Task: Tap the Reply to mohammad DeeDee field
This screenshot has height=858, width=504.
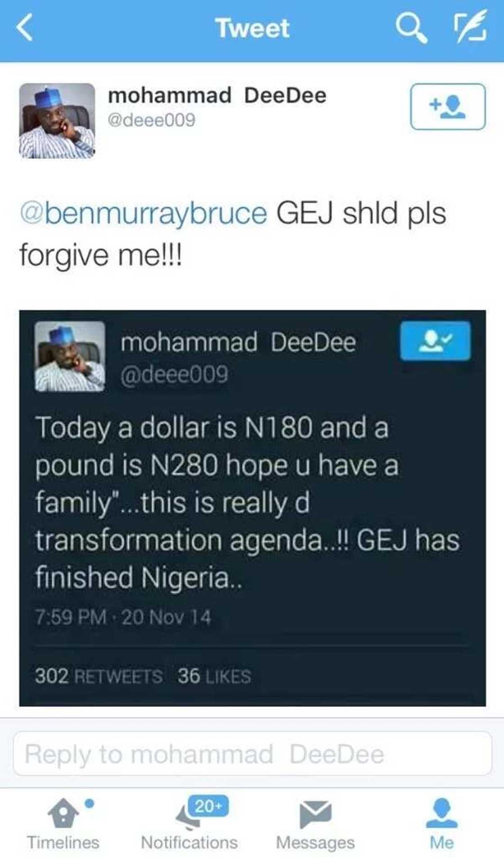Action: tap(252, 754)
